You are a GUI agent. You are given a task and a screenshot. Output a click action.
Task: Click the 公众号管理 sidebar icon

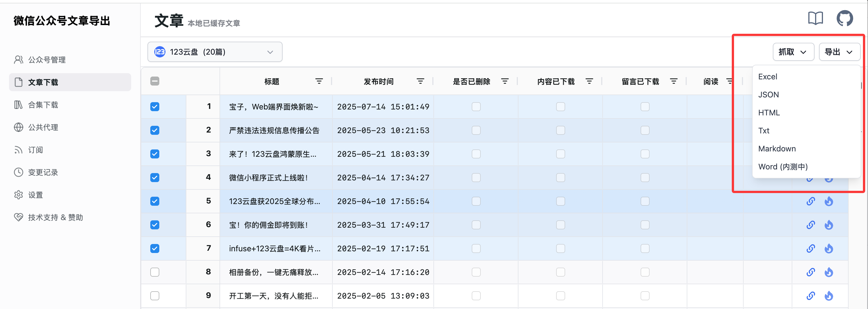[x=19, y=59]
